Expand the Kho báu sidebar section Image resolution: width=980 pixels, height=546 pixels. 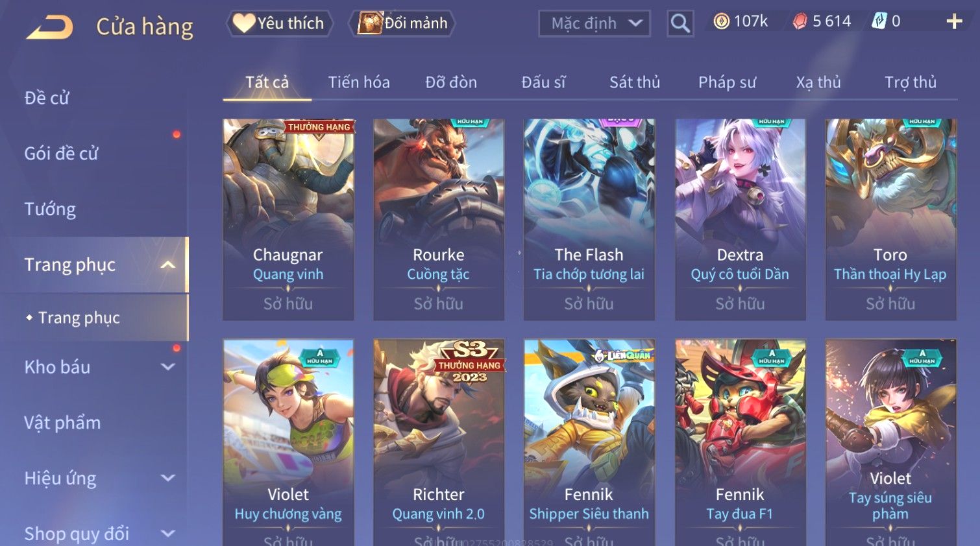[x=168, y=367]
